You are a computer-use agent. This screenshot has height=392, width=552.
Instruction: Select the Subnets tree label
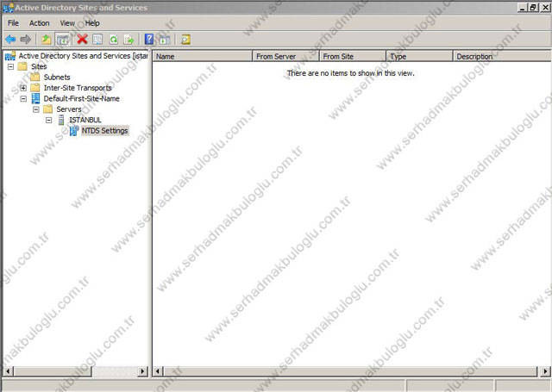pyautogui.click(x=57, y=77)
